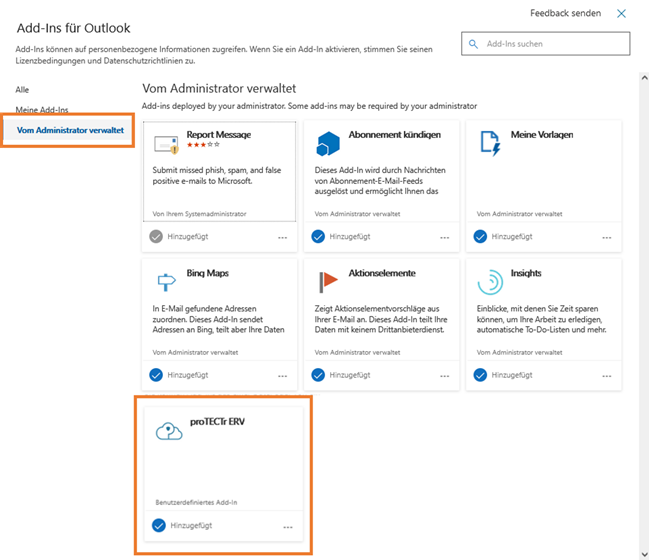
Task: Click the Insights circular icon
Action: [x=489, y=282]
